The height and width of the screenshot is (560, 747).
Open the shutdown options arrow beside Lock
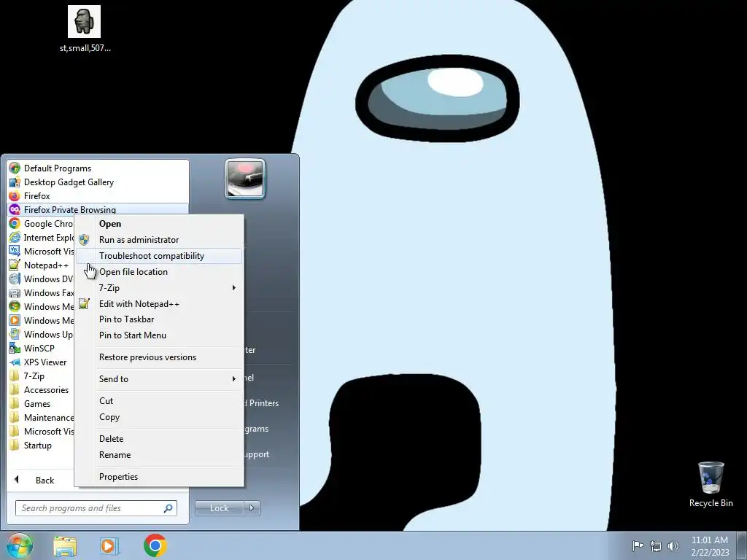[x=252, y=508]
